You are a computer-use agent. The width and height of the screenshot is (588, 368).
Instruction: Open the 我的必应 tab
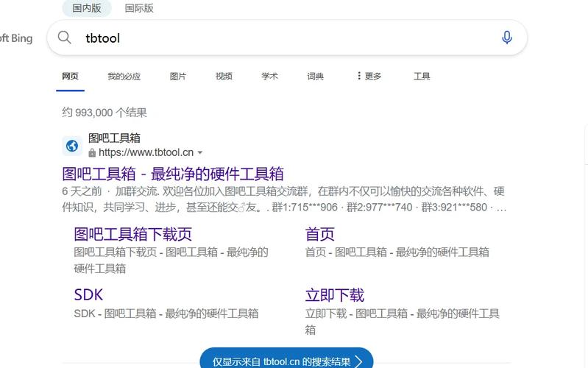pos(124,76)
